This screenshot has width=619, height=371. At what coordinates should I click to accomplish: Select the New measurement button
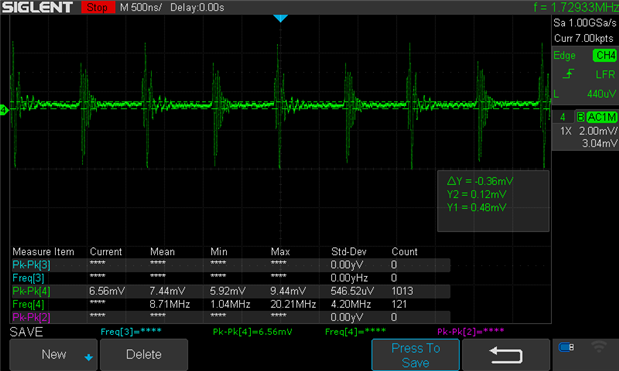coord(53,354)
